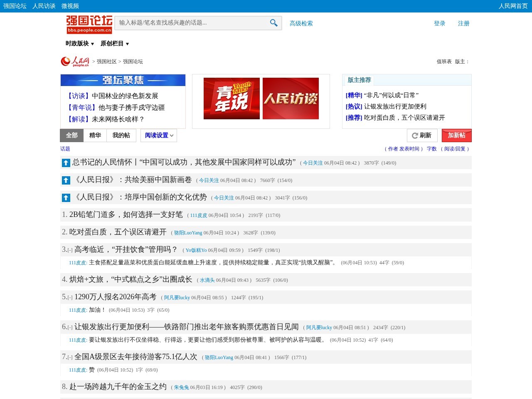Open 中国林业的绿色新发展 interview link

click(x=125, y=96)
